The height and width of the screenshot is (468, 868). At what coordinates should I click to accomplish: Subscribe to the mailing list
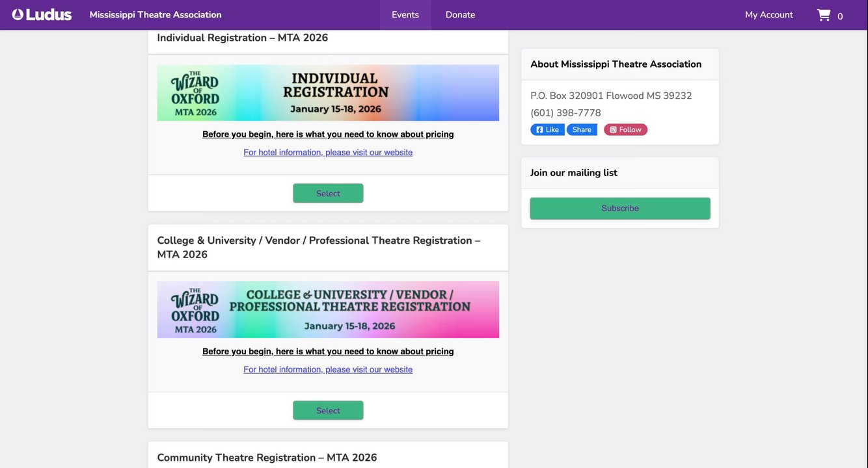619,208
